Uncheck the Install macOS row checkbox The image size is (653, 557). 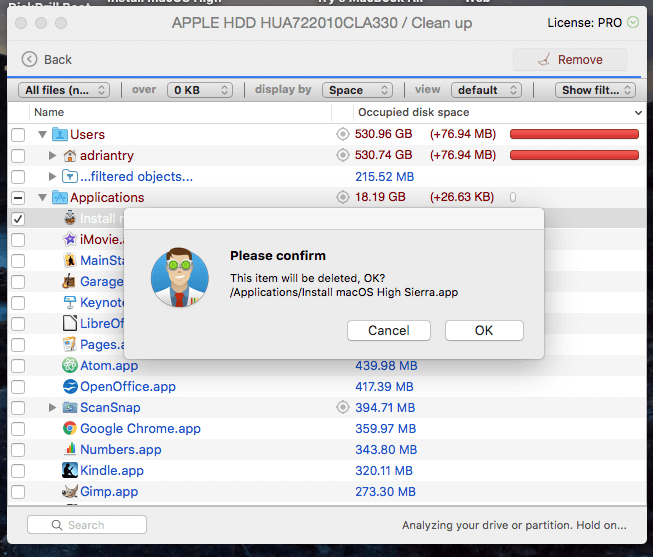click(x=18, y=219)
